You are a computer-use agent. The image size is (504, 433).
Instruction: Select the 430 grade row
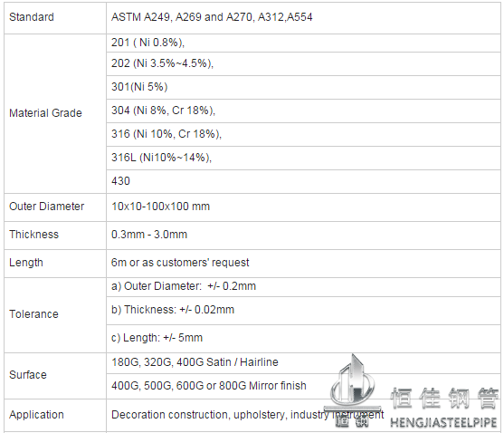303,181
